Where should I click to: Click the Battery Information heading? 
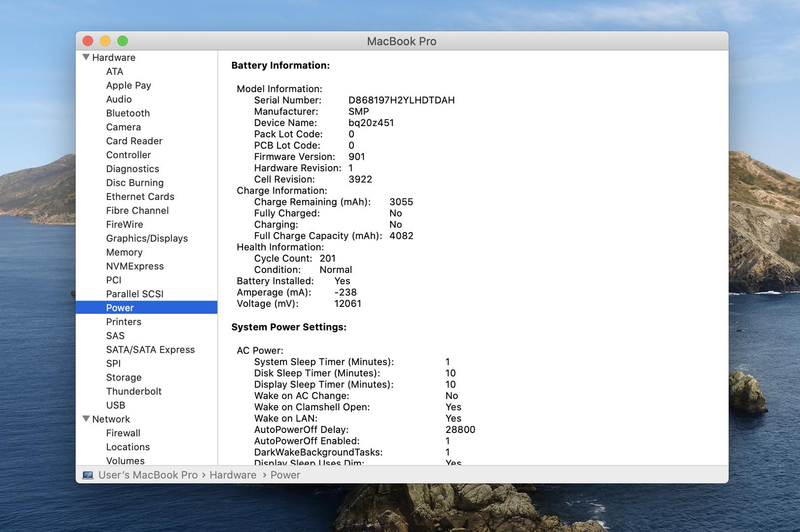point(280,66)
